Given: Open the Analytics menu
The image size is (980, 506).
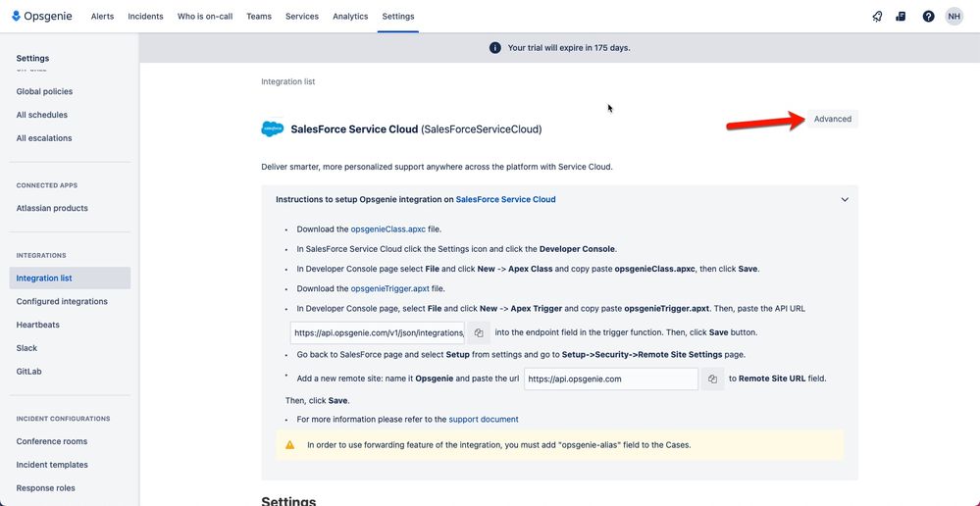Looking at the screenshot, I should click(350, 17).
